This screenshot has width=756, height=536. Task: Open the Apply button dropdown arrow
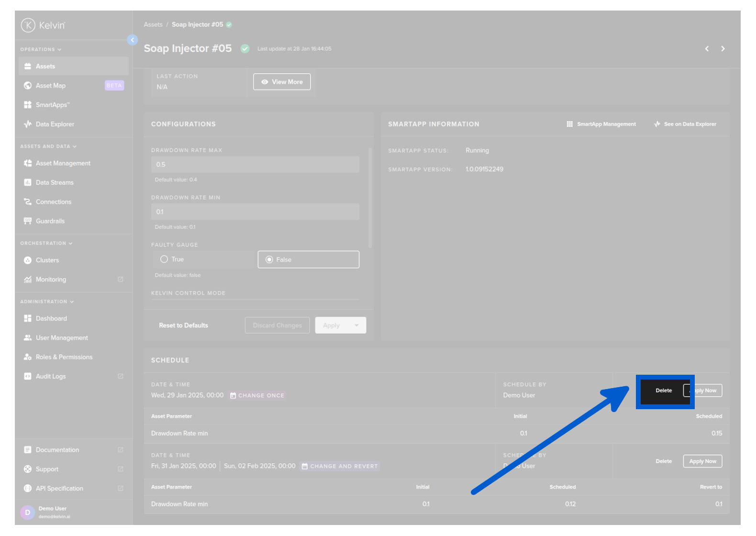pos(356,325)
